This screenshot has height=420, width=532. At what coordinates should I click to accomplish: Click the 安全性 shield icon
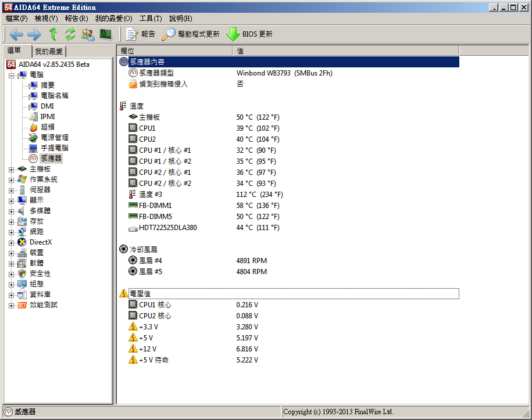[22, 274]
